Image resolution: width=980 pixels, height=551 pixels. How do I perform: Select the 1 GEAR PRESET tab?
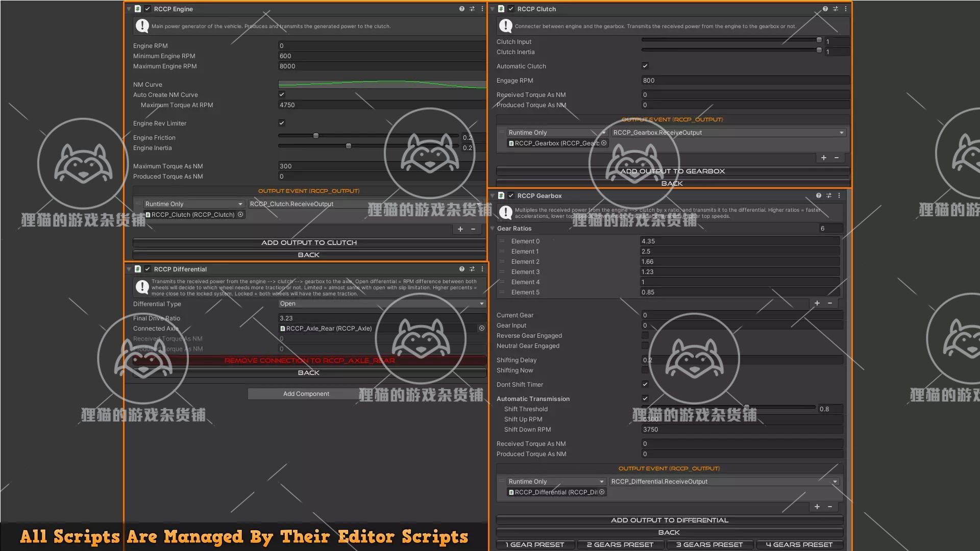coord(536,543)
